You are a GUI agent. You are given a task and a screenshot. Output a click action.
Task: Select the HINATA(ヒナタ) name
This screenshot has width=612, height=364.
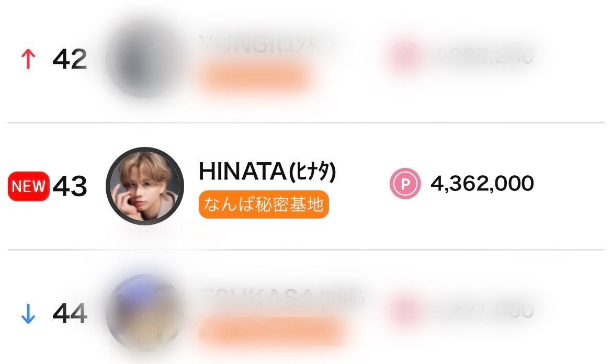(267, 172)
